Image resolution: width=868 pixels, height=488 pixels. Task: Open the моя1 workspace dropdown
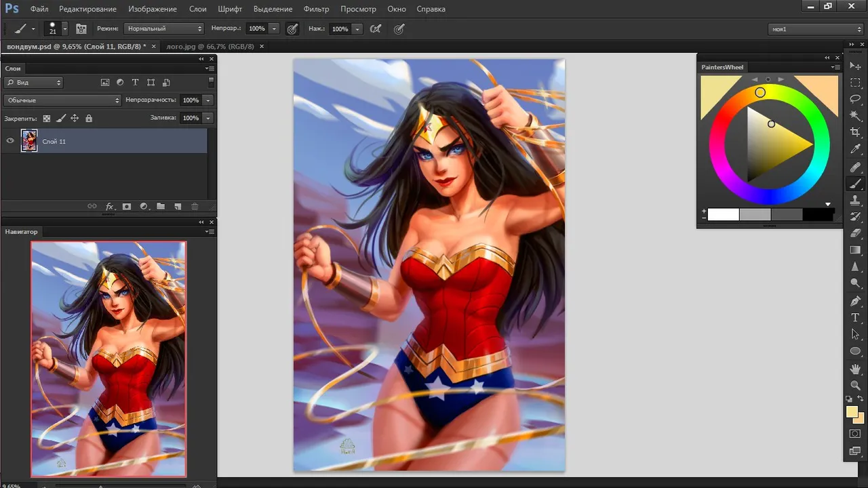(x=816, y=29)
